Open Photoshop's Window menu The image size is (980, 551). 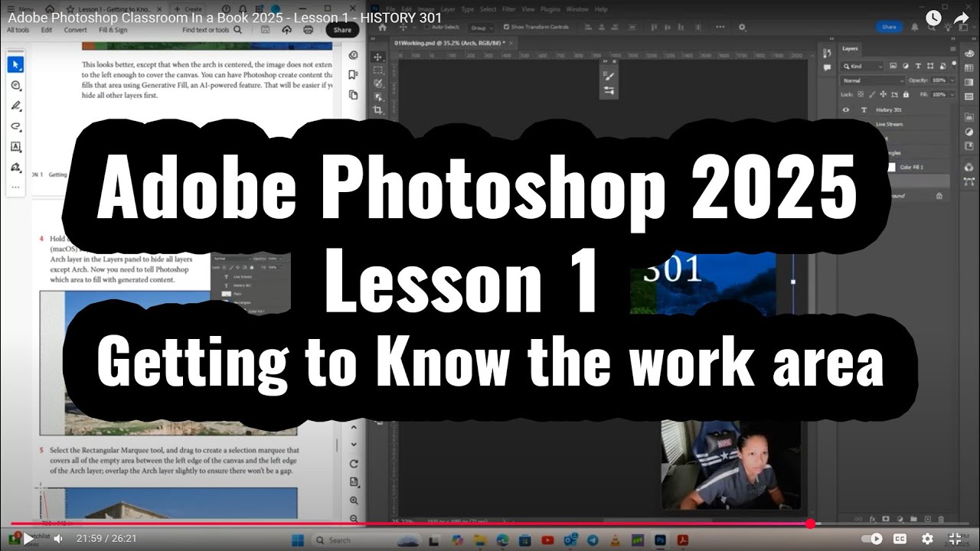click(578, 9)
